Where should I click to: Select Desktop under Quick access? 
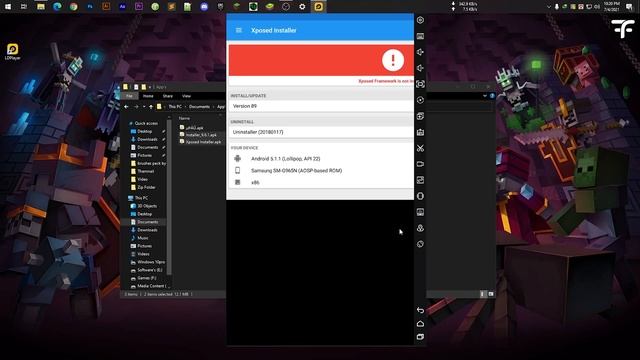pos(144,131)
